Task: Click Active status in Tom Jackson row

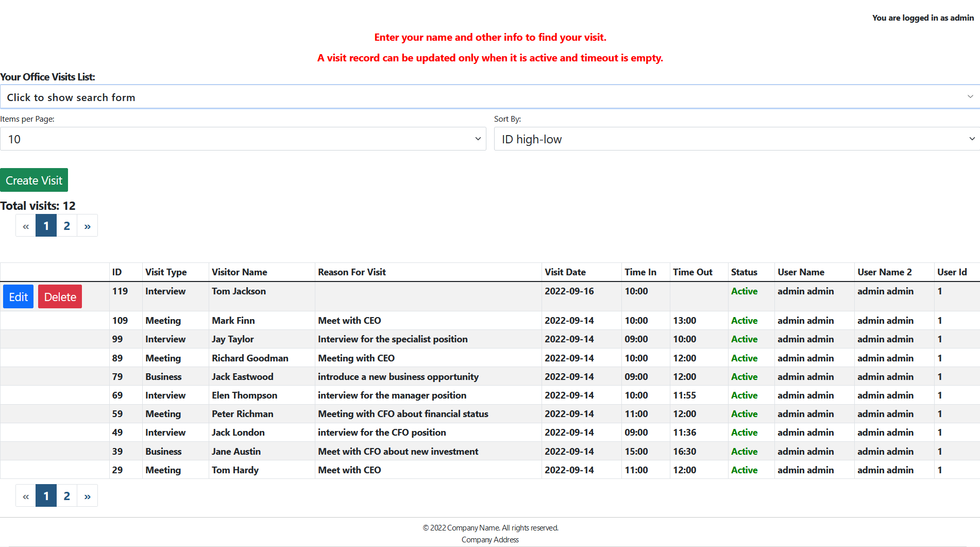Action: [x=744, y=291]
